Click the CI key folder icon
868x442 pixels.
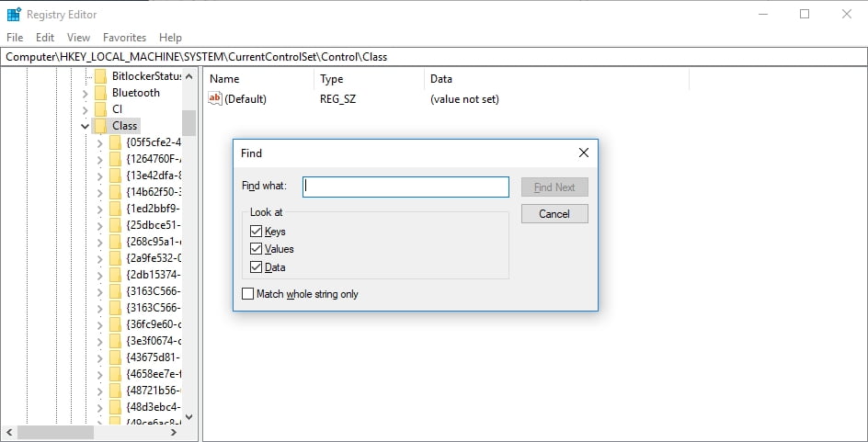pyautogui.click(x=100, y=109)
